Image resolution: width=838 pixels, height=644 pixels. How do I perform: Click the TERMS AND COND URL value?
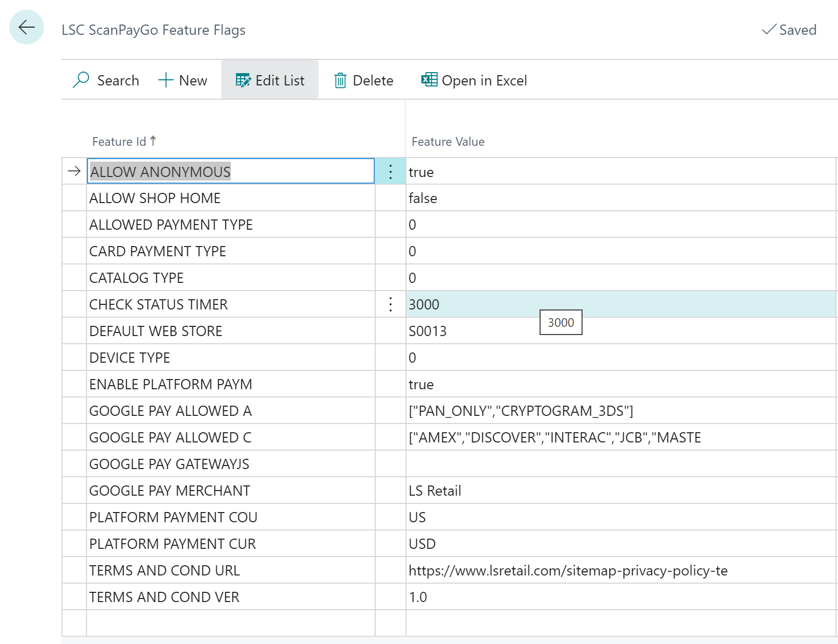pyautogui.click(x=568, y=570)
